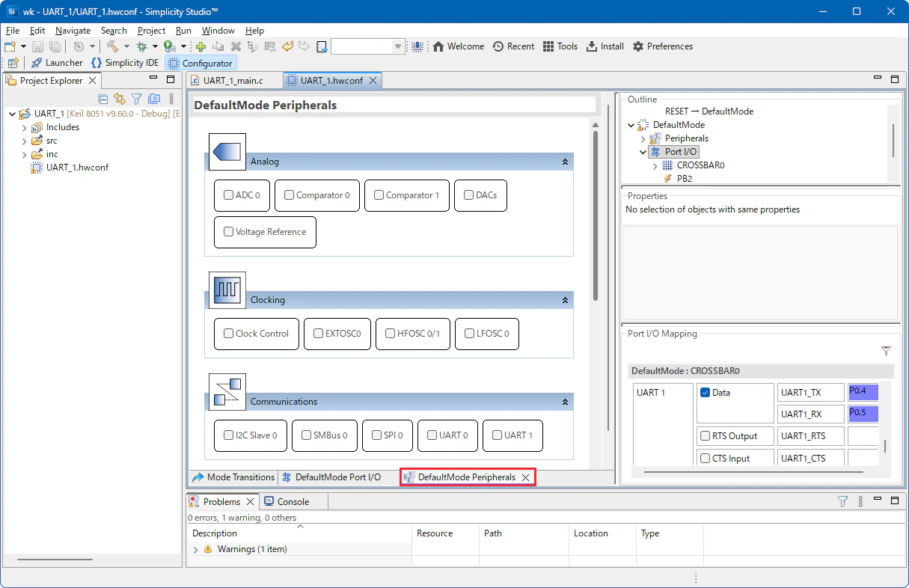Screen dimensions: 909x588
Task: Expand the src folder
Action: [24, 141]
